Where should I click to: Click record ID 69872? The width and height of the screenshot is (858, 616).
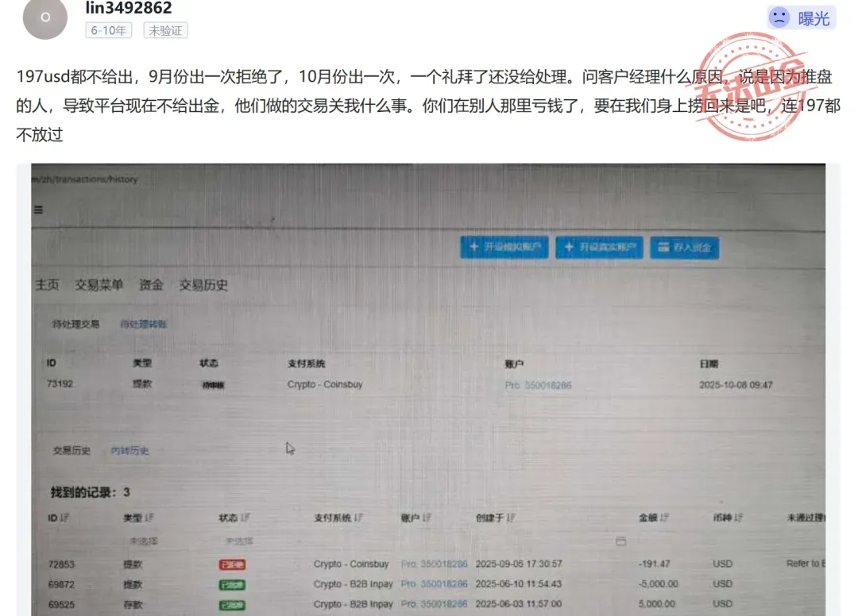[x=61, y=584]
